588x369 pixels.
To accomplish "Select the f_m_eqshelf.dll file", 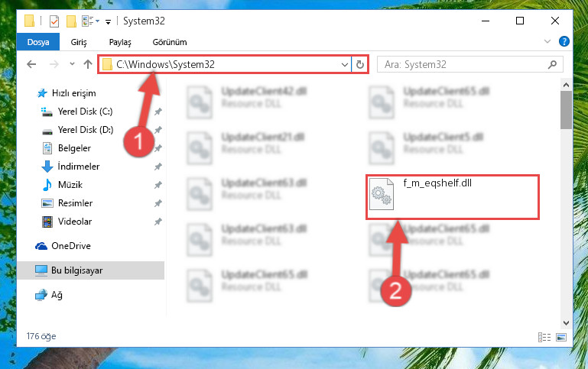I will click(453, 196).
